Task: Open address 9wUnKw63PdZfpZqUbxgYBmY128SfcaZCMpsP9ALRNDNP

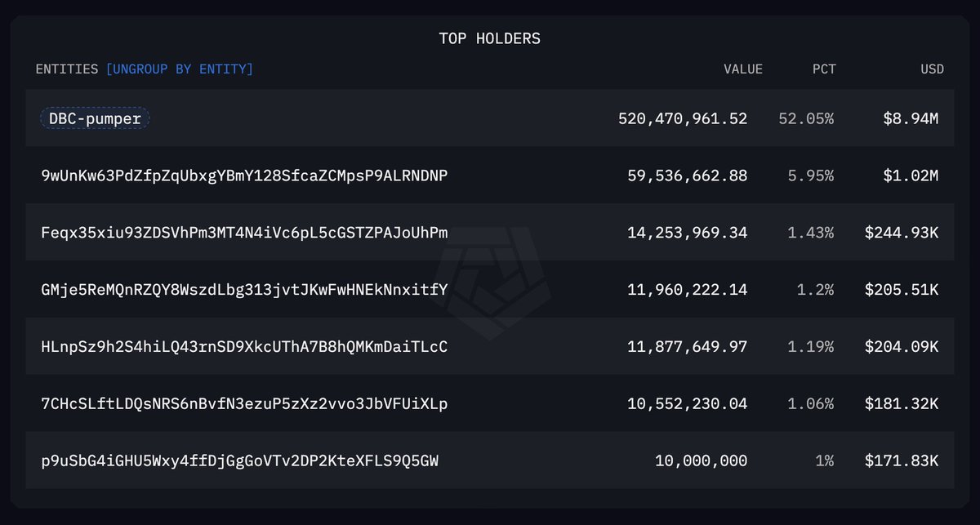Action: 244,176
